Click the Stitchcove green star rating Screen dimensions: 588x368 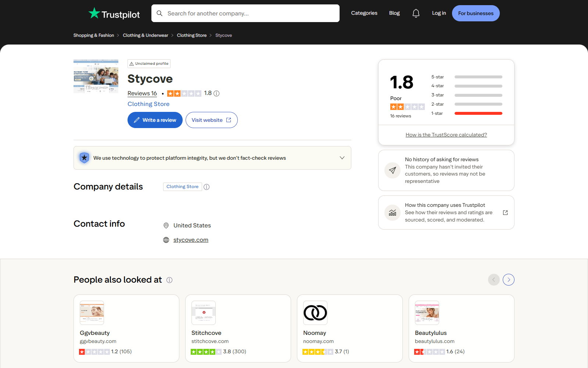coord(206,352)
